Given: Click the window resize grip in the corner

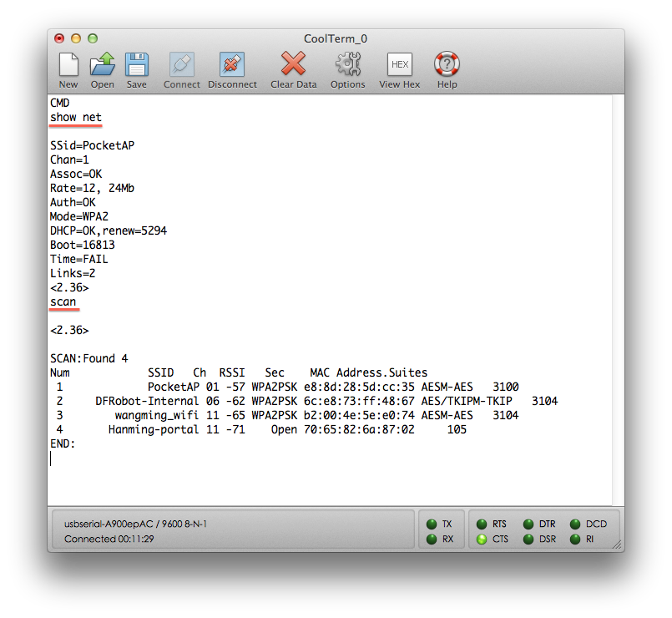Looking at the screenshot, I should coord(617,545).
